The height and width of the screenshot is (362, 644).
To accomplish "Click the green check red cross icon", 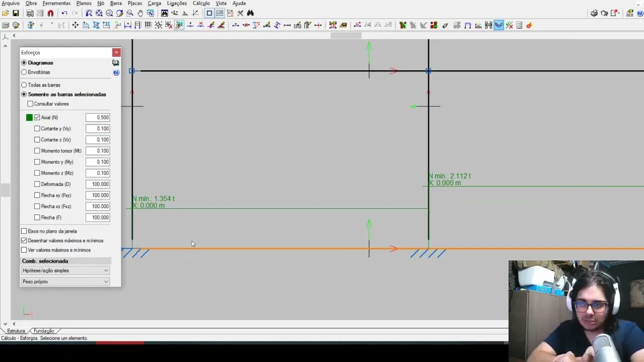I will click(x=509, y=25).
